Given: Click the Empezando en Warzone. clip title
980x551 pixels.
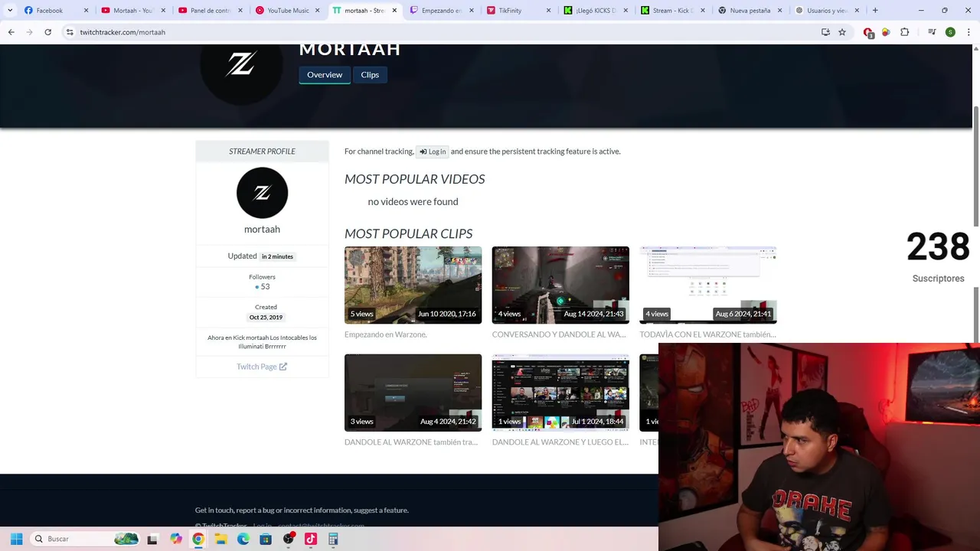Looking at the screenshot, I should [x=386, y=334].
